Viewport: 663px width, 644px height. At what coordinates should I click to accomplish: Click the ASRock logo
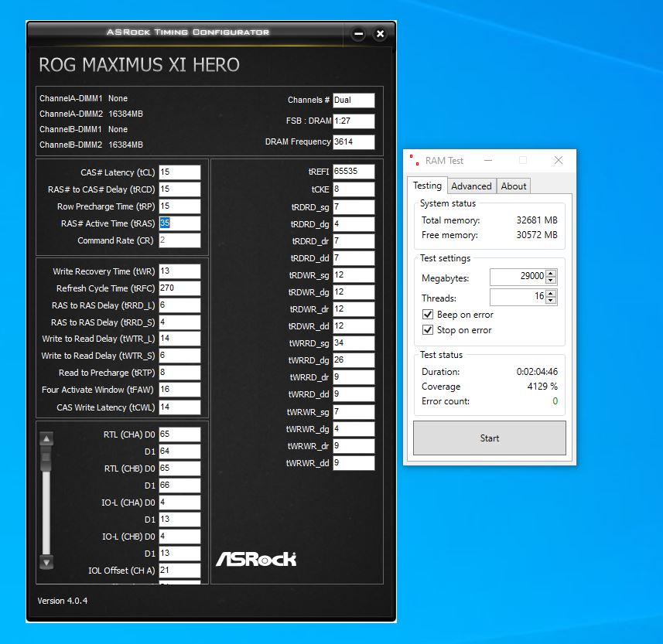point(256,559)
